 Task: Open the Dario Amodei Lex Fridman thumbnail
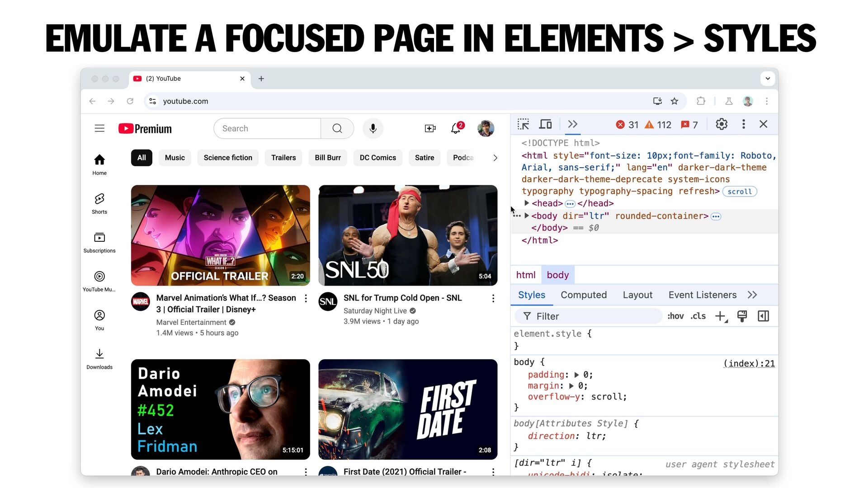tap(221, 409)
